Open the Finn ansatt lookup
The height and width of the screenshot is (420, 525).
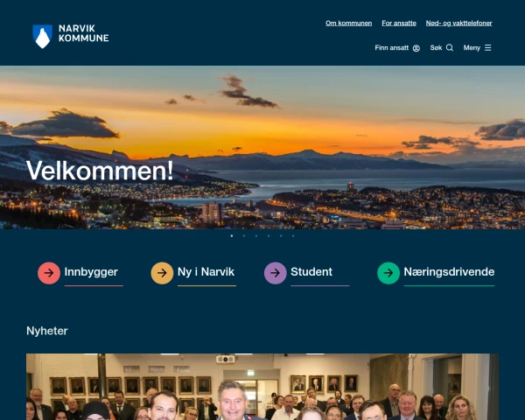(x=397, y=48)
